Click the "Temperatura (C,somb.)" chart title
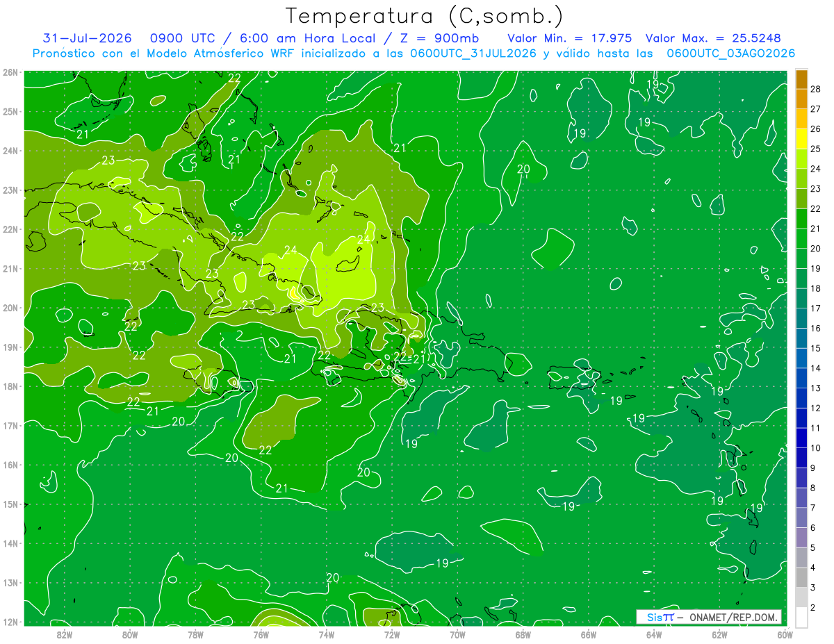This screenshot has height=644, width=834. (x=425, y=15)
